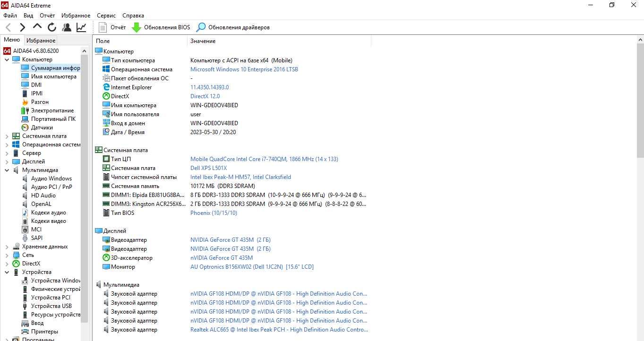Open AU Optronics B156XW02 monitor link
This screenshot has width=644, height=341.
(252, 266)
